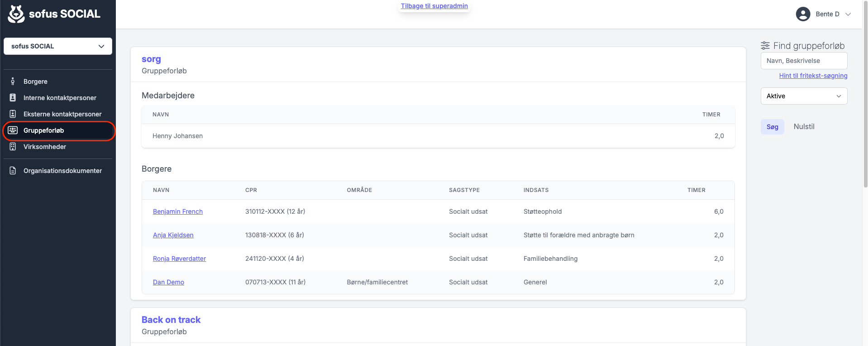Click the Organisationsdokumenter document icon
This screenshot has height=346, width=868.
tap(13, 171)
